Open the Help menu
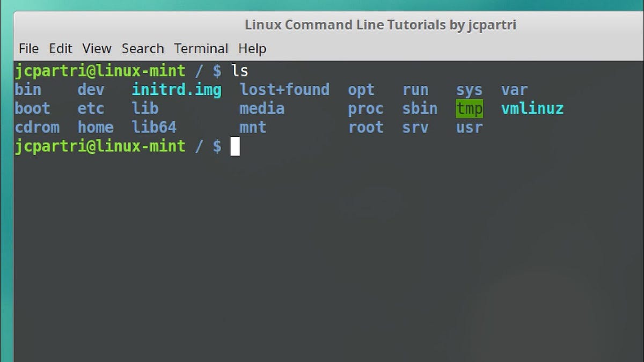Viewport: 644px width, 362px height. 252,48
